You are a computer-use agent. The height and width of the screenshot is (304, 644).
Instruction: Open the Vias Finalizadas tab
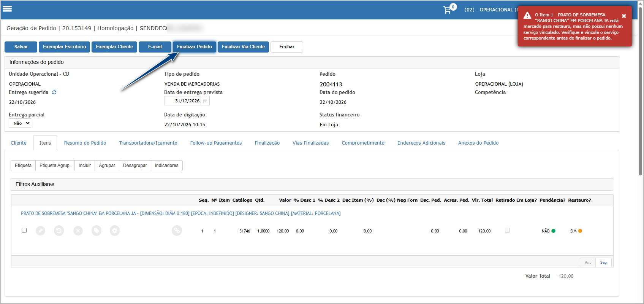point(311,143)
